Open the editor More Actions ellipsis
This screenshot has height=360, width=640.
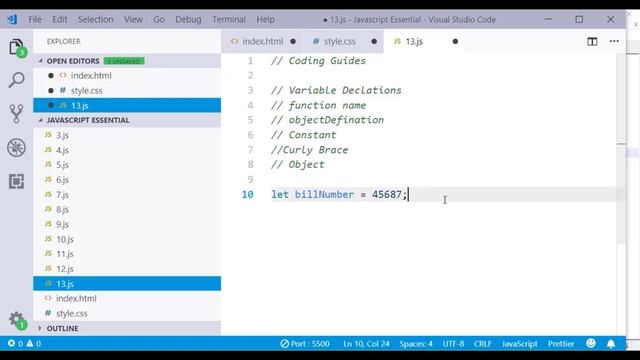pos(614,41)
